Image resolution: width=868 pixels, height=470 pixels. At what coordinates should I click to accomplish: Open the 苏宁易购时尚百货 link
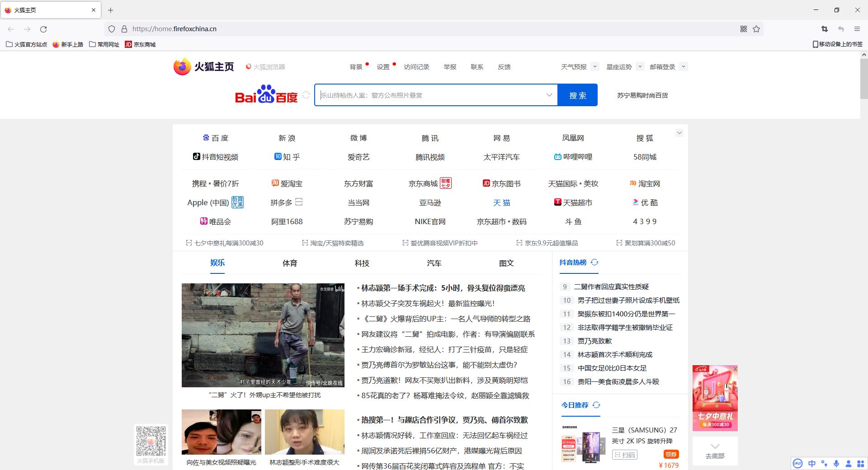[x=643, y=95]
